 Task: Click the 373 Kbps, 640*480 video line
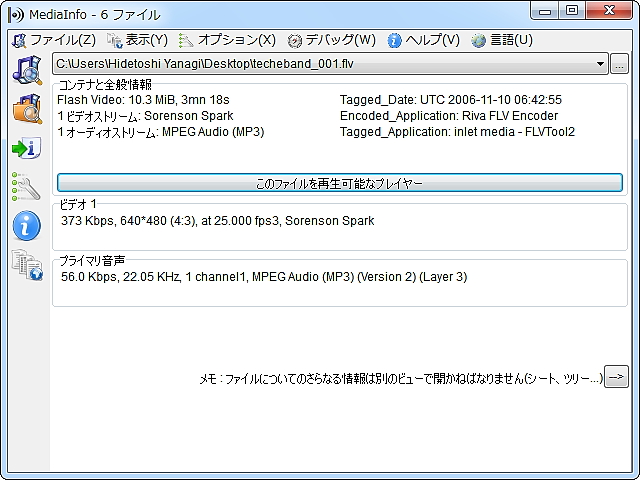click(218, 221)
